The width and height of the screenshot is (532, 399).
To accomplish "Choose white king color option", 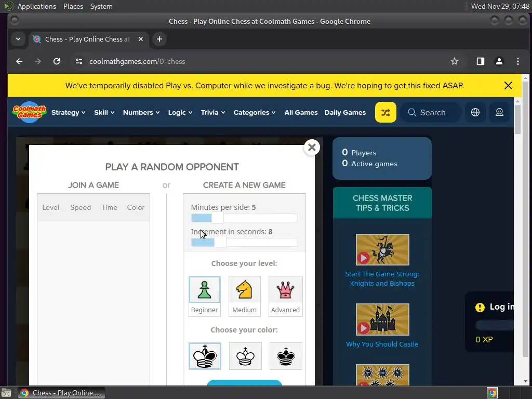I will (x=245, y=356).
